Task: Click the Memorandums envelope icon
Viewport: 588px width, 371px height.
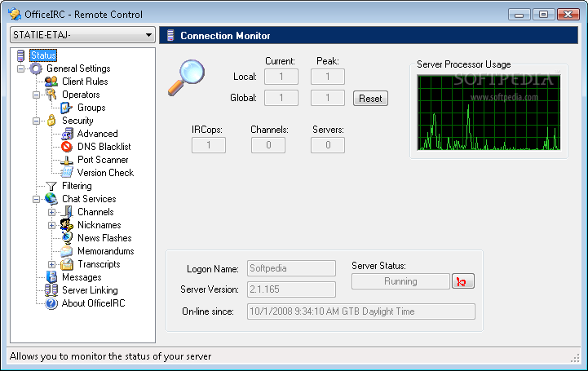Action: pyautogui.click(x=66, y=251)
